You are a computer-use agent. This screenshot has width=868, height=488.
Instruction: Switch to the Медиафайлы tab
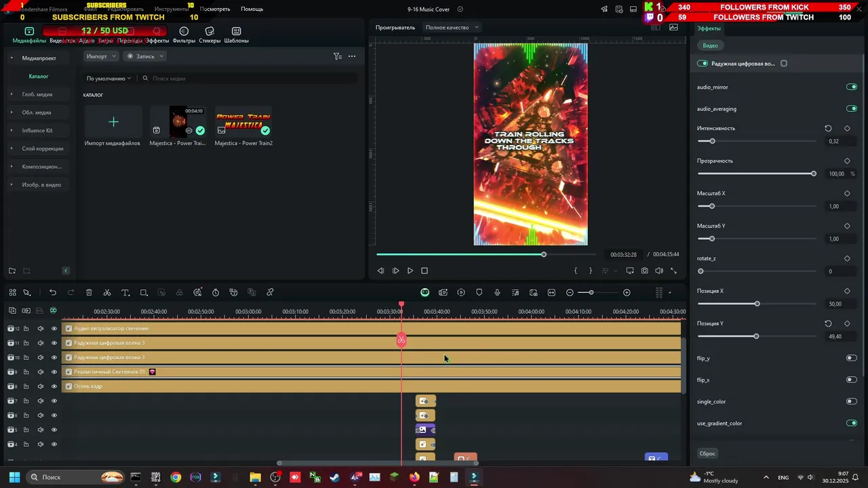tap(29, 35)
